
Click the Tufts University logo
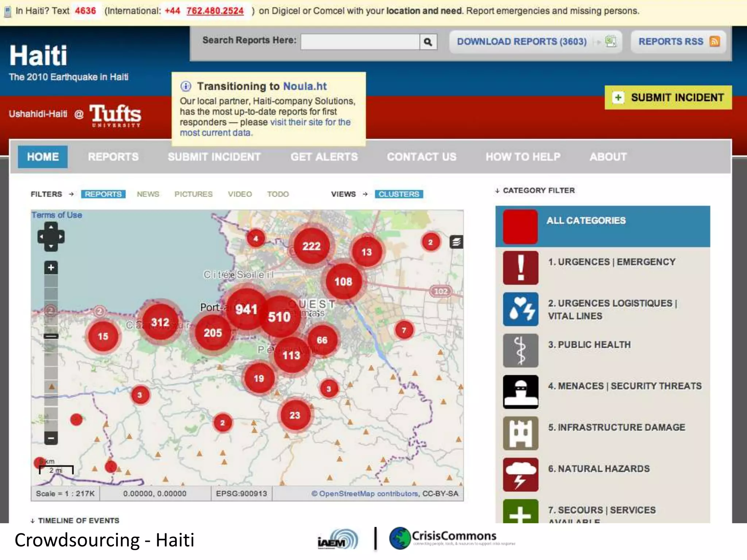pyautogui.click(x=115, y=115)
